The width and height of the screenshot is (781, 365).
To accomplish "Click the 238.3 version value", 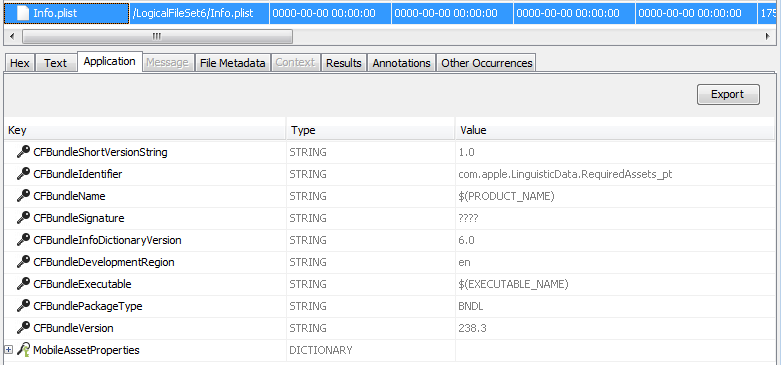I will (472, 328).
